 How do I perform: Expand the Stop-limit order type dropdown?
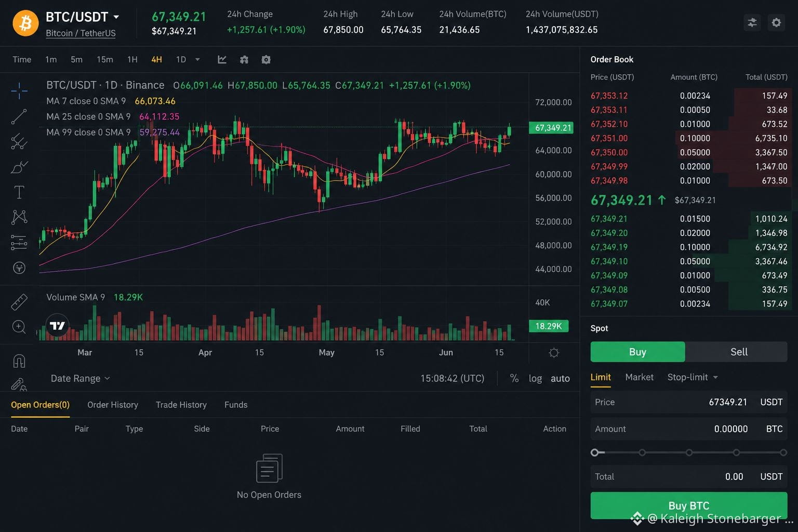pyautogui.click(x=693, y=377)
